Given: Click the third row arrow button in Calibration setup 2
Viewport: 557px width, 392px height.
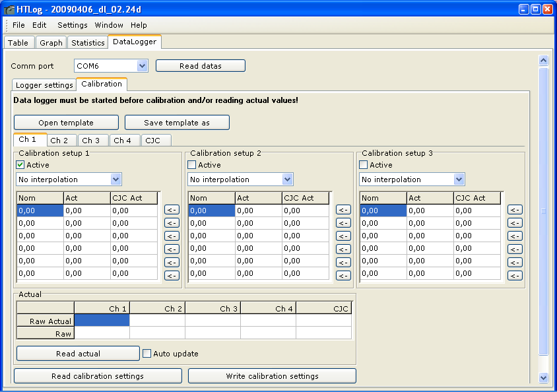Looking at the screenshot, I should click(x=343, y=236).
